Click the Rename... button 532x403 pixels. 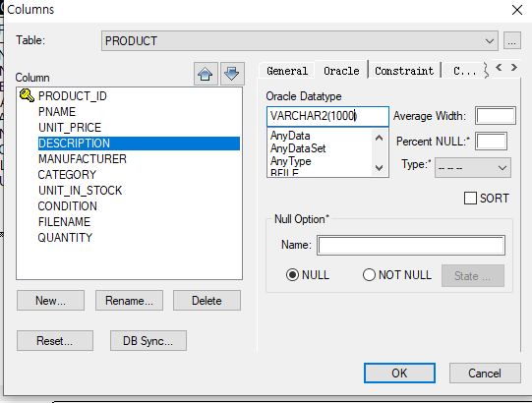pyautogui.click(x=129, y=300)
